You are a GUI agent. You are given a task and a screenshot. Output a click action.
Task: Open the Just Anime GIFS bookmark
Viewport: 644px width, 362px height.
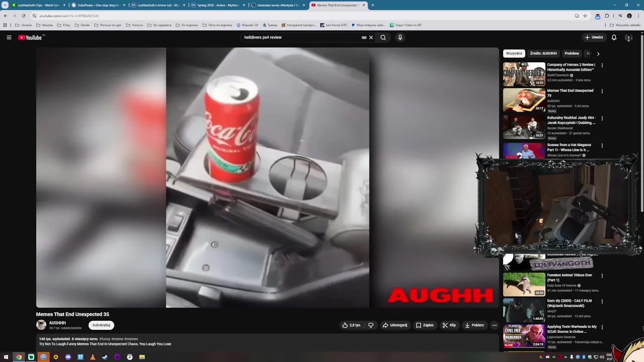334,25
